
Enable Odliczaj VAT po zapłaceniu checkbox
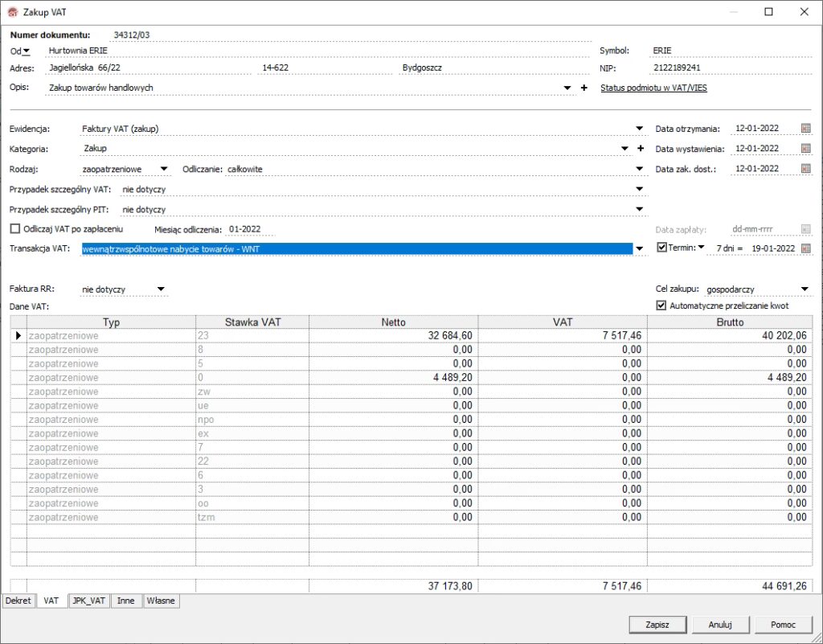pos(14,229)
